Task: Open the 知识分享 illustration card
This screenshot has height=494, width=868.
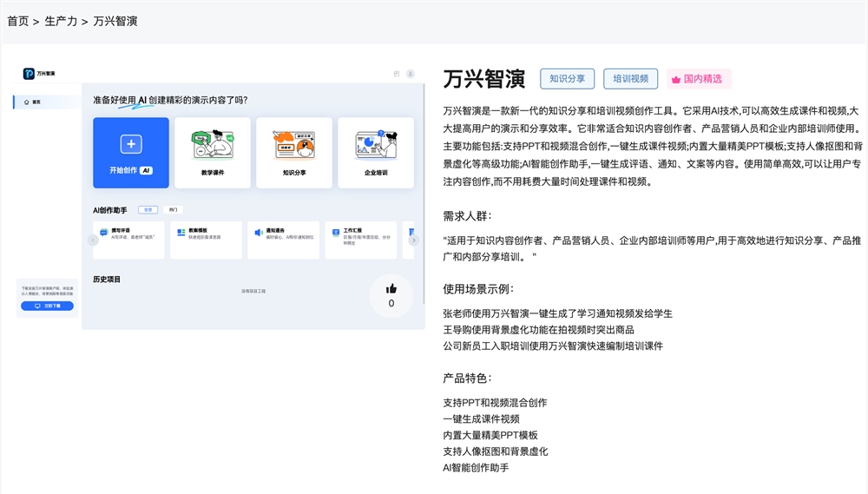Action: click(x=294, y=153)
